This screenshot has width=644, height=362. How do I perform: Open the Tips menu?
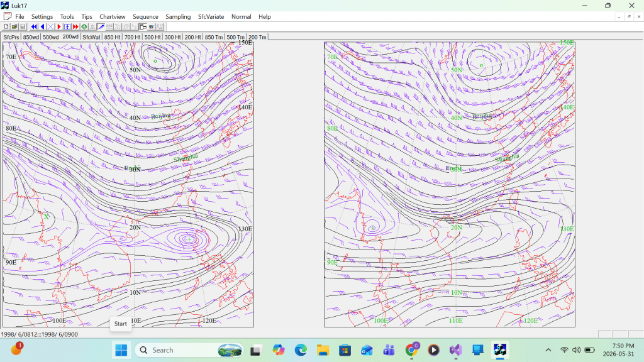[87, 17]
